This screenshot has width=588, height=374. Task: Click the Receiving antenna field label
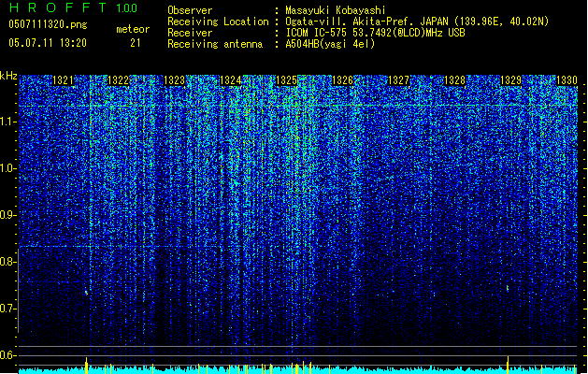point(215,44)
